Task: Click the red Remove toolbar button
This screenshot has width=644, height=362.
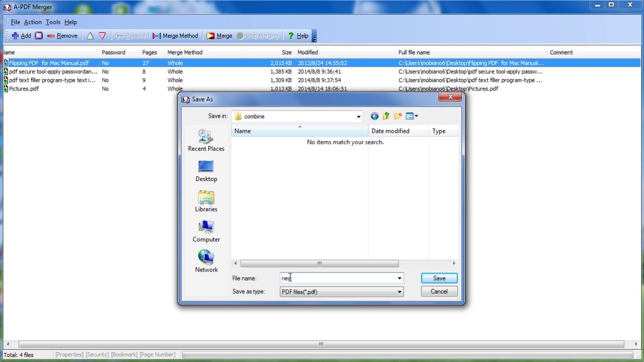Action: (62, 36)
